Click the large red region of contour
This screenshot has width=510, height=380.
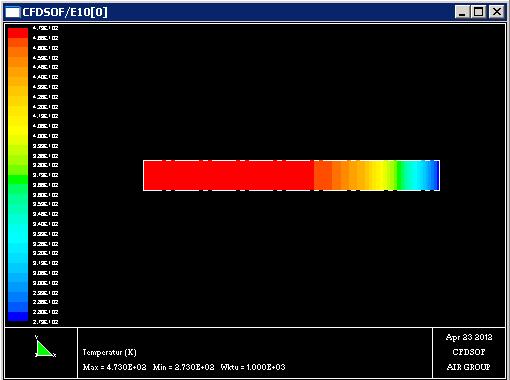(229, 175)
